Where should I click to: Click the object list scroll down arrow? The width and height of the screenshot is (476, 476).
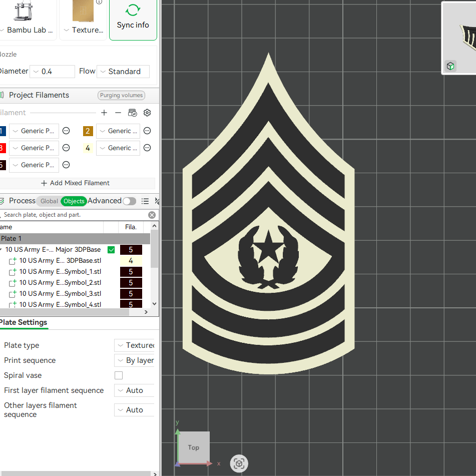(154, 304)
